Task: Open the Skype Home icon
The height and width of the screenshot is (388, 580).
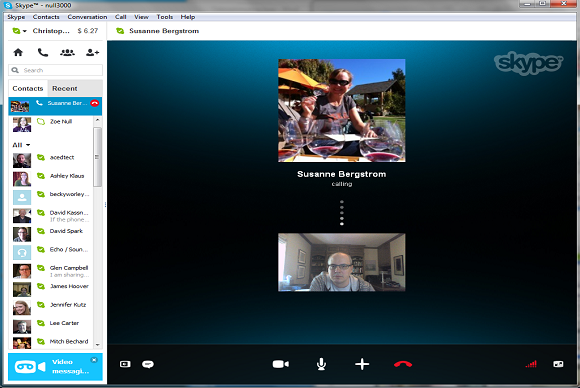Action: pyautogui.click(x=18, y=53)
